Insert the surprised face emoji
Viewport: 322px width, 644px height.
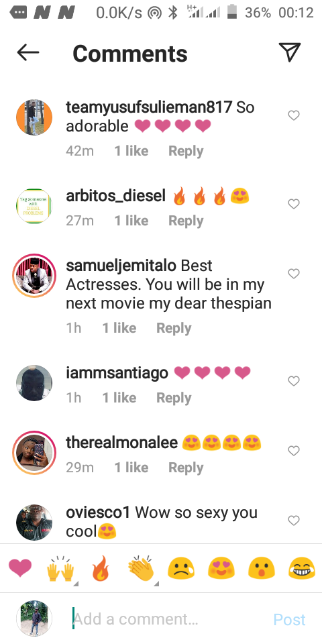261,569
